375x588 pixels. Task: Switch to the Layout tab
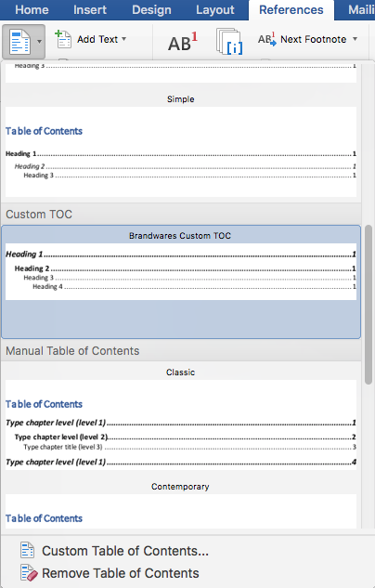click(215, 9)
